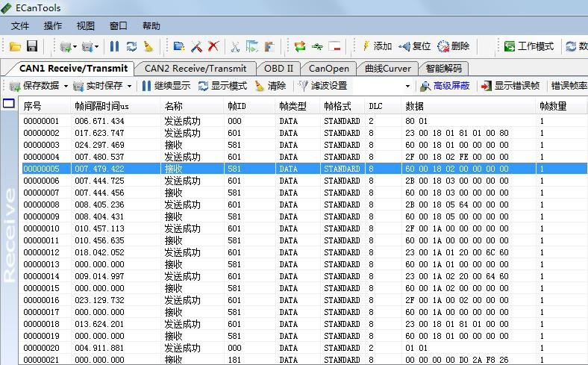This screenshot has width=588, height=365.
Task: Click the 工作模式 work mode button
Action: (x=529, y=46)
